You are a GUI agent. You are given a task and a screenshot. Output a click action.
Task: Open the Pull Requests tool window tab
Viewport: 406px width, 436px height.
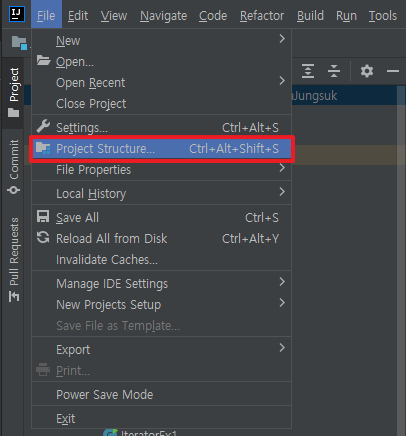[14, 260]
